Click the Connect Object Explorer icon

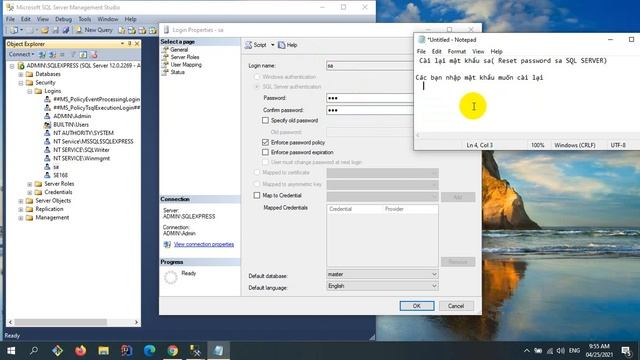click(x=42, y=54)
